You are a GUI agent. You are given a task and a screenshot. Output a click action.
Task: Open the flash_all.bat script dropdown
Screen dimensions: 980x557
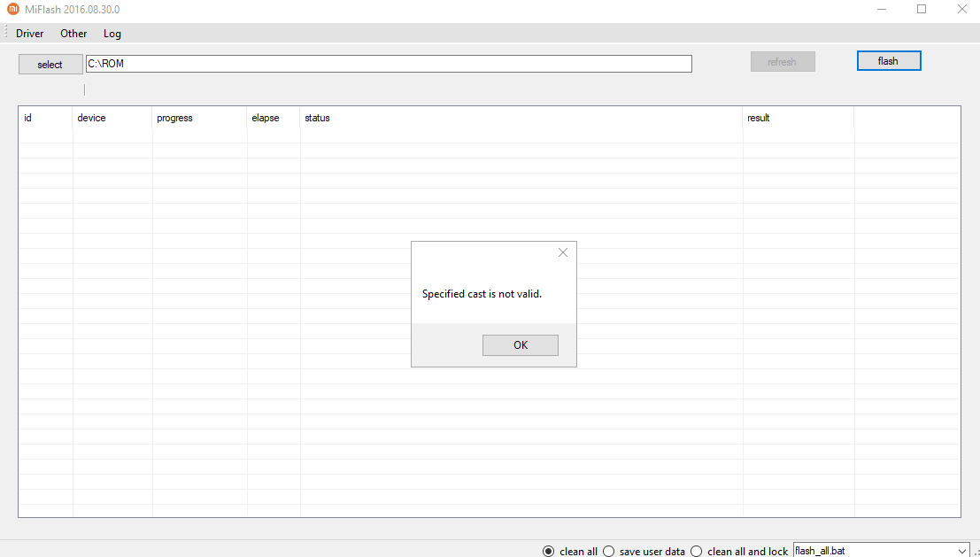(x=961, y=552)
